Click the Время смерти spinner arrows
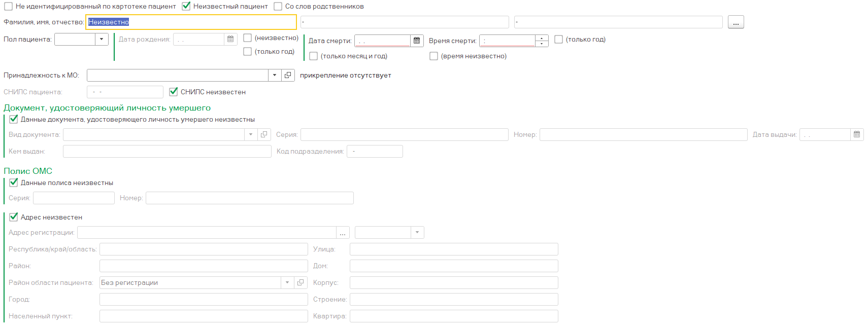Image resolution: width=868 pixels, height=328 pixels. click(542, 41)
